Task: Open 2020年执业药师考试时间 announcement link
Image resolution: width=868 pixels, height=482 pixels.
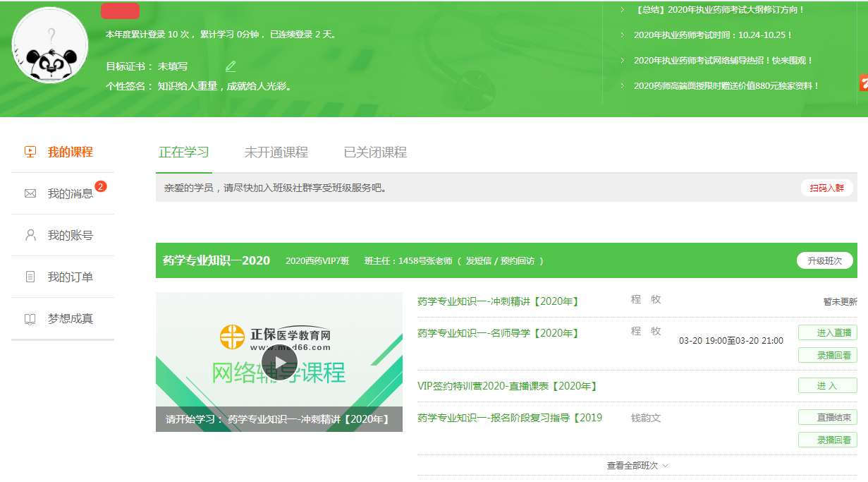Action: tap(712, 35)
